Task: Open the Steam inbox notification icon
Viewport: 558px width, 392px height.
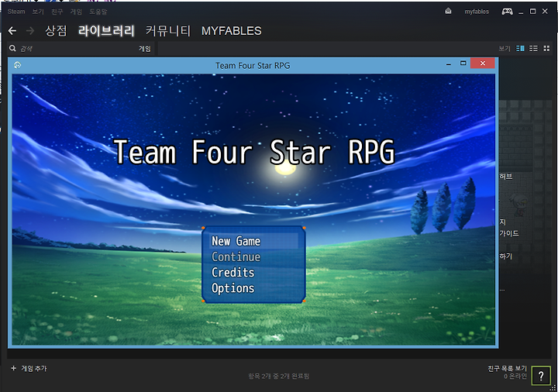Action: click(x=448, y=11)
